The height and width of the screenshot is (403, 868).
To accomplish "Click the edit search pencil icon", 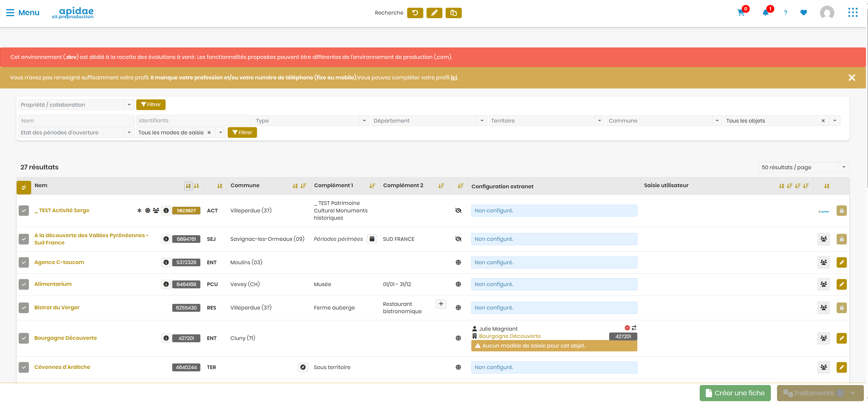I will [434, 13].
